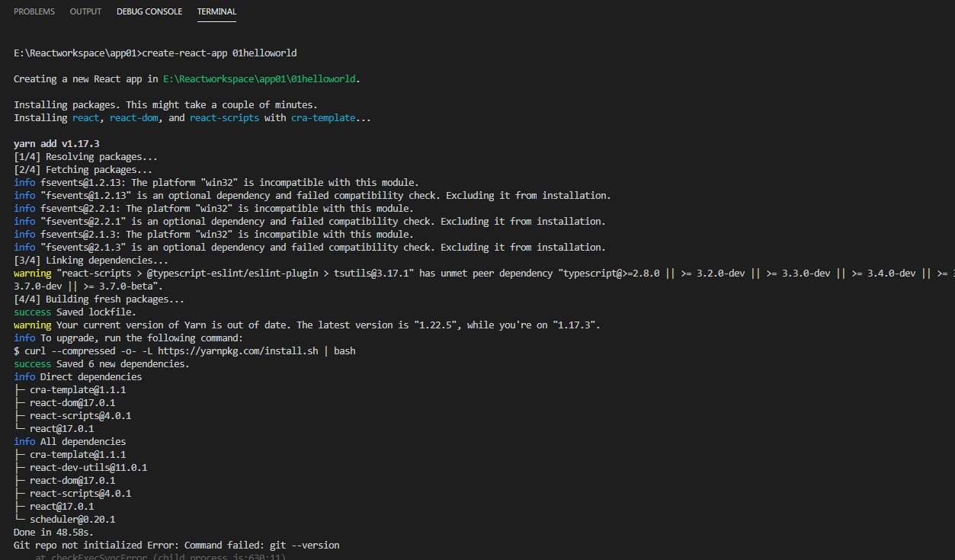Click blue cra-template in the Installing line

pyautogui.click(x=323, y=118)
